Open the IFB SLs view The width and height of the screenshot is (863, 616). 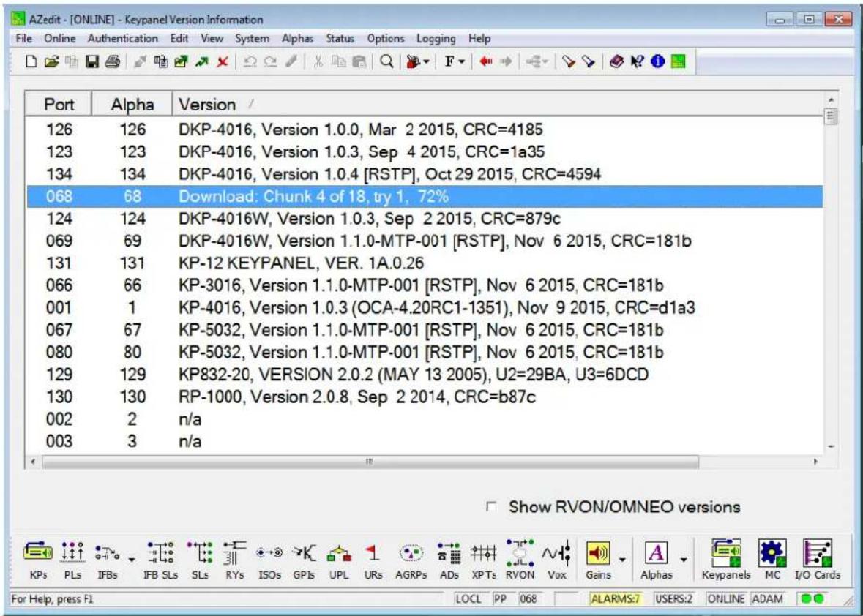tap(161, 560)
